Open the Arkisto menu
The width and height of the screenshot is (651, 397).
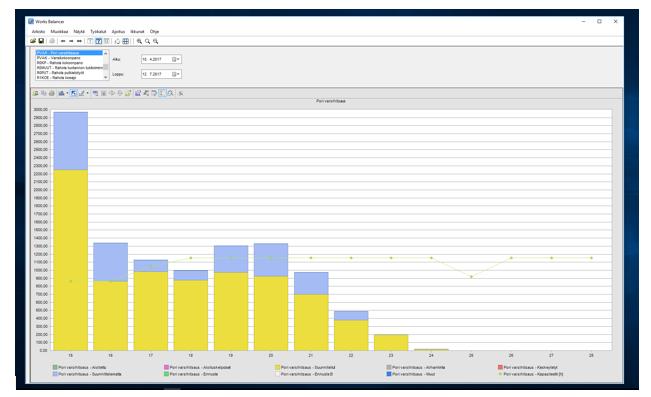click(x=38, y=32)
